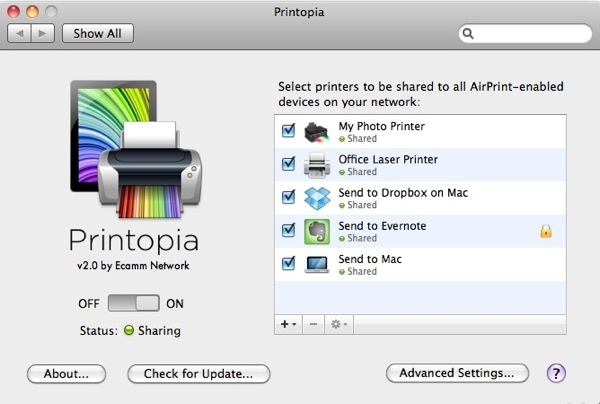Go forward with the right arrow button
The height and width of the screenshot is (404, 600).
coord(43,33)
